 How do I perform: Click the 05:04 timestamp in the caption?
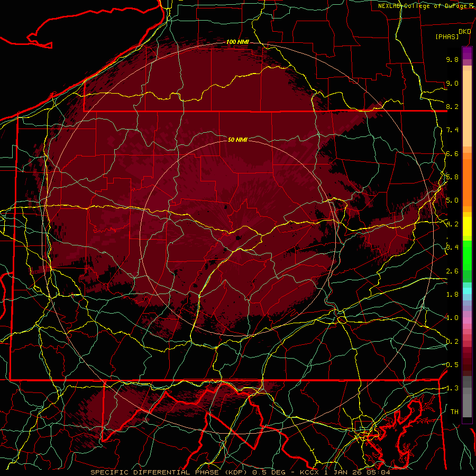click(x=379, y=472)
